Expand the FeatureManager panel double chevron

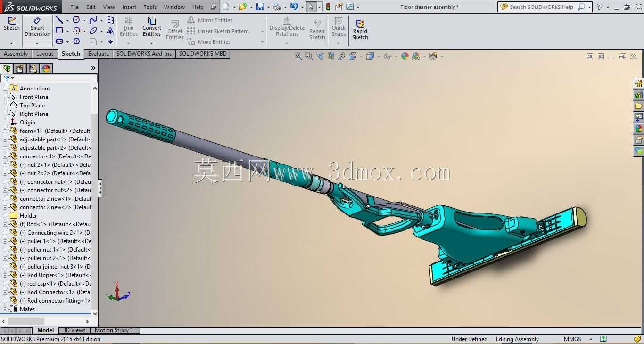pyautogui.click(x=93, y=68)
